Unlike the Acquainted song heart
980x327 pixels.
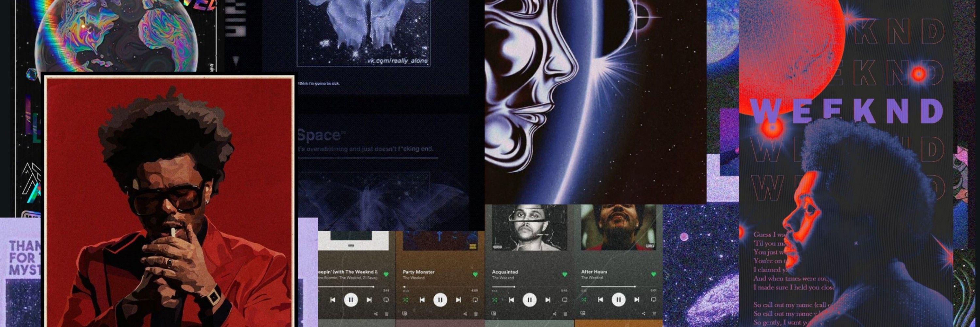tap(564, 274)
